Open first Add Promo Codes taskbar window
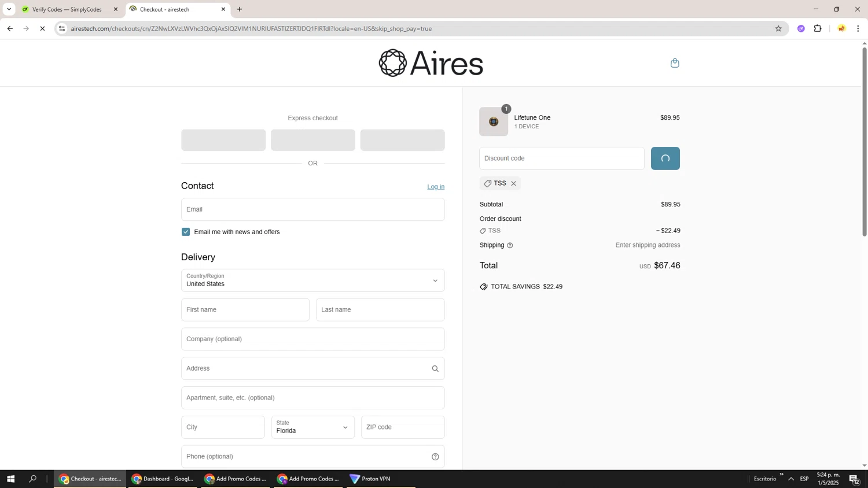868x488 pixels. [236, 479]
